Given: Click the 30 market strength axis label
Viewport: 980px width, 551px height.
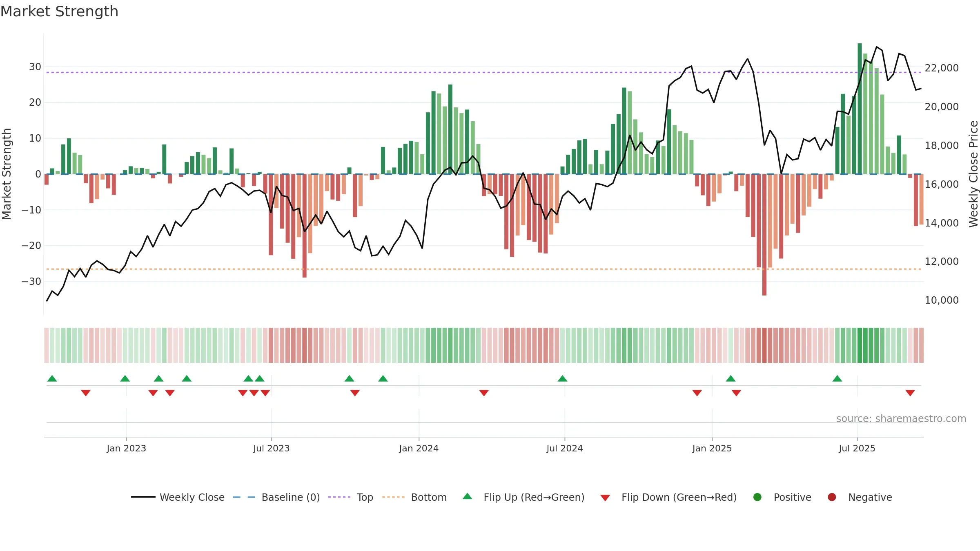Looking at the screenshot, I should click(35, 67).
